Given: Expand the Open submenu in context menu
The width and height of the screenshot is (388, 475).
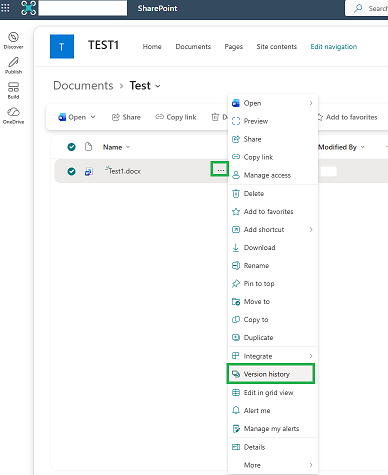Looking at the screenshot, I should (311, 103).
